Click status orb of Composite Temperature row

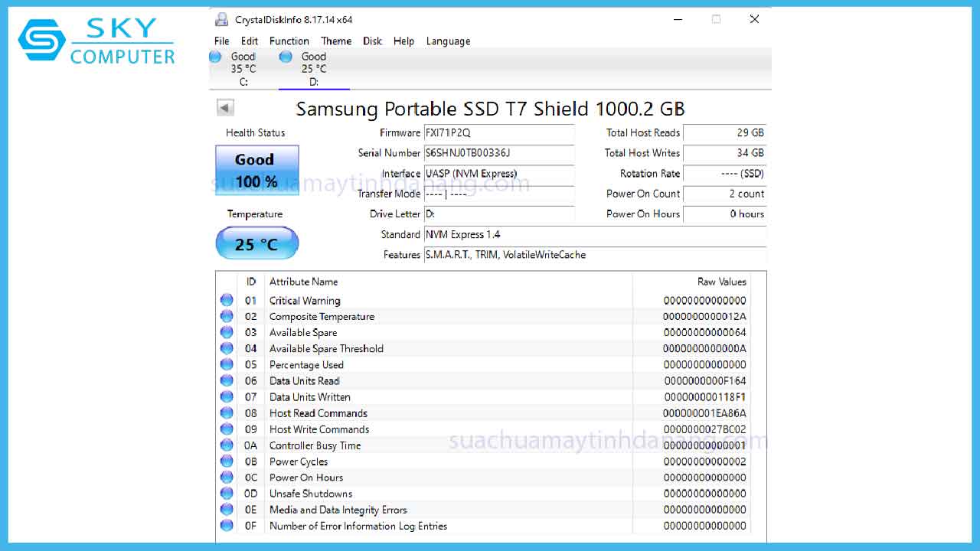227,316
